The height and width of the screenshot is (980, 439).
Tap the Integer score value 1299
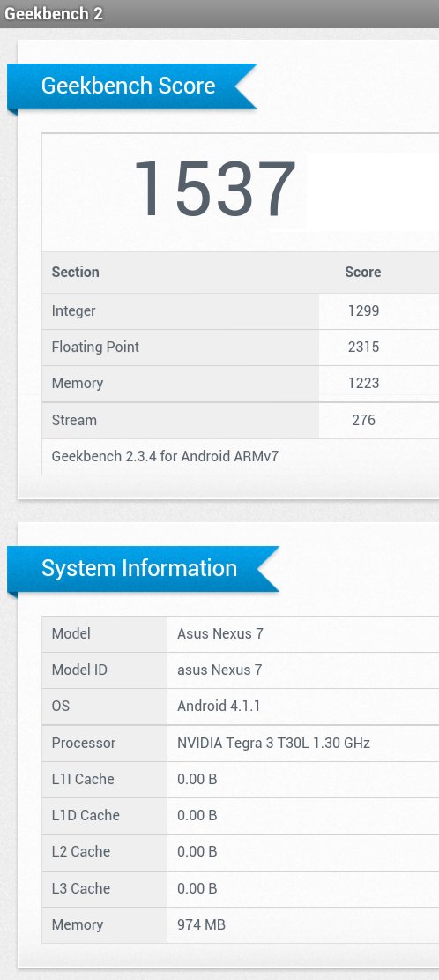coord(363,310)
